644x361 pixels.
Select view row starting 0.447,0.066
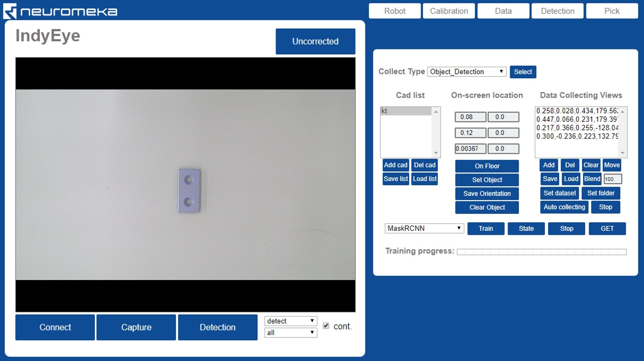coord(577,119)
